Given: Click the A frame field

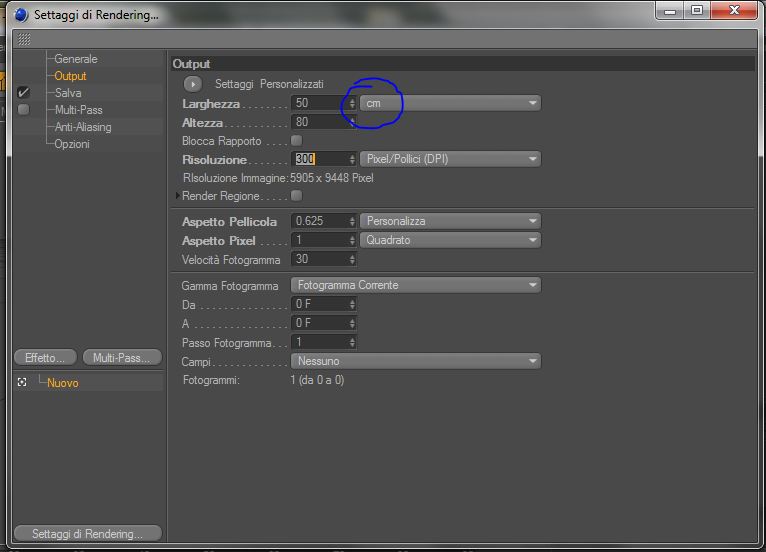Looking at the screenshot, I should 319,323.
